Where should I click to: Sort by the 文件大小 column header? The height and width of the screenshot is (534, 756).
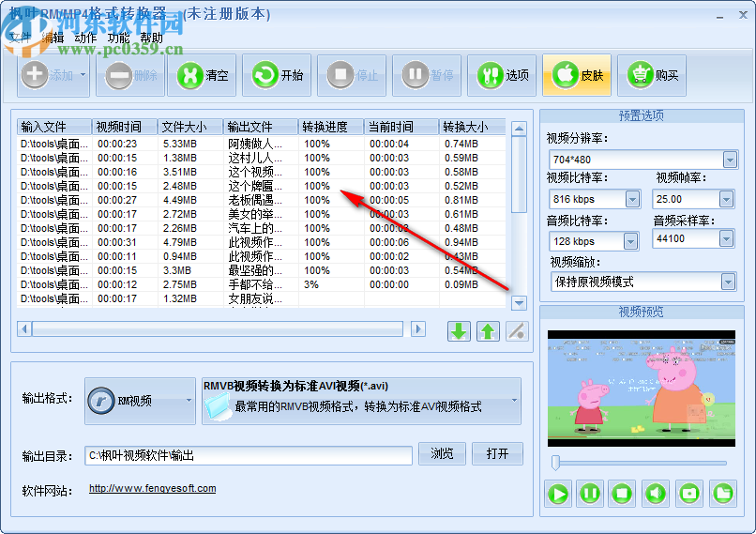pos(190,127)
